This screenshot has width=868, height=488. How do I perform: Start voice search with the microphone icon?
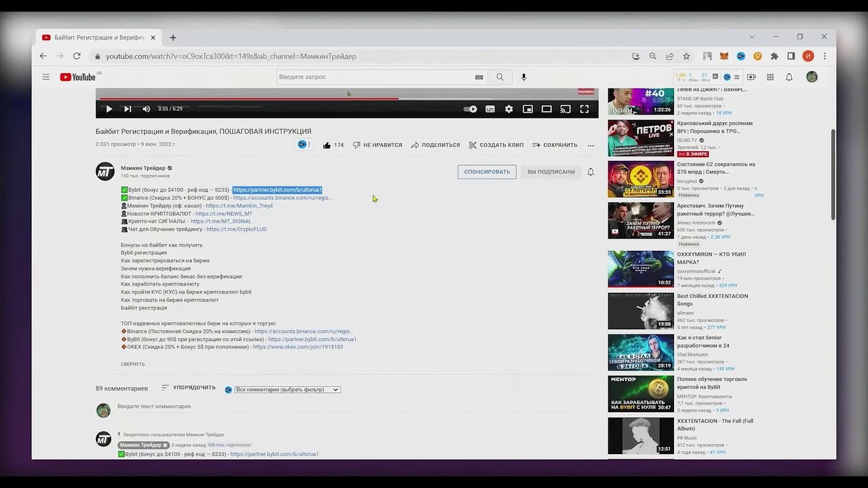[524, 77]
